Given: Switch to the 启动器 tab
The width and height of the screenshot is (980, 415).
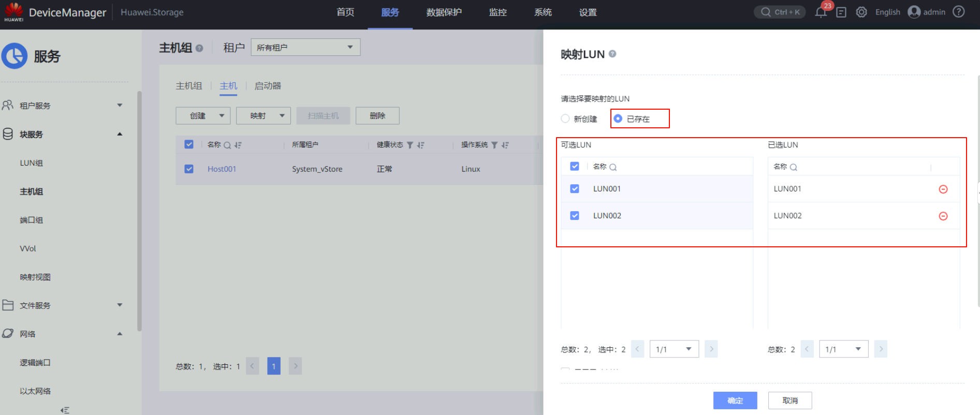Looking at the screenshot, I should 268,86.
